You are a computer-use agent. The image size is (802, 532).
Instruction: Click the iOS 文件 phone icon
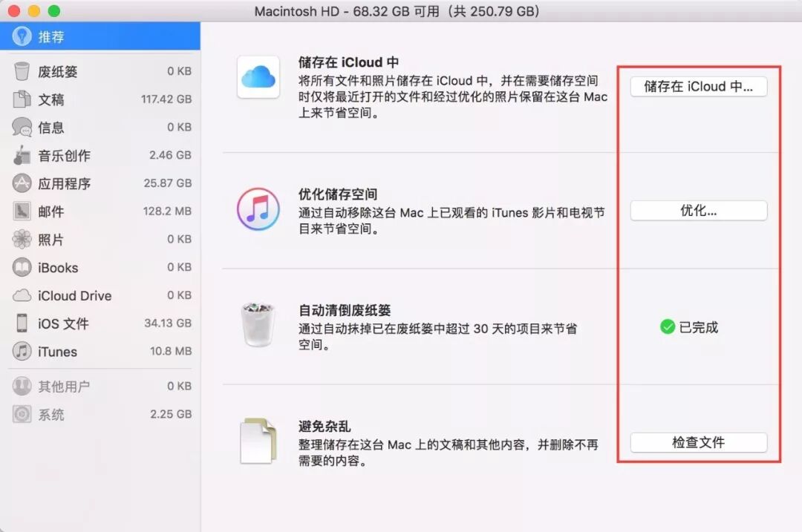tap(22, 324)
